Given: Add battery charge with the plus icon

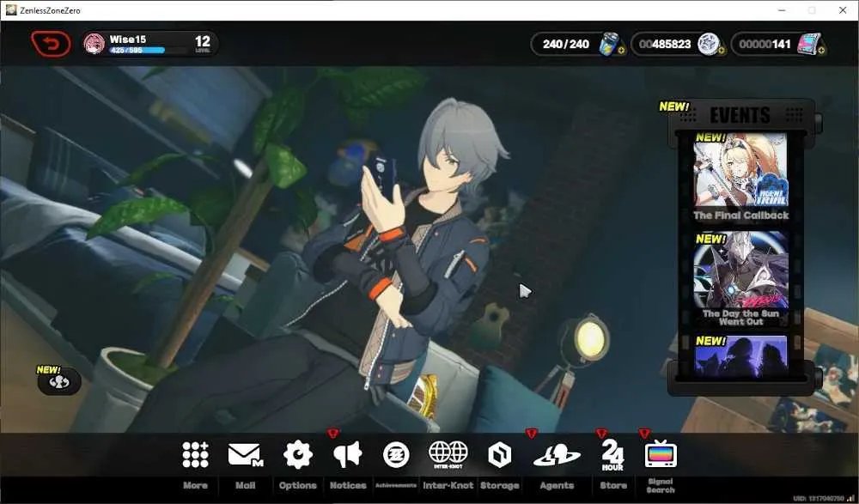Looking at the screenshot, I should 621,51.
